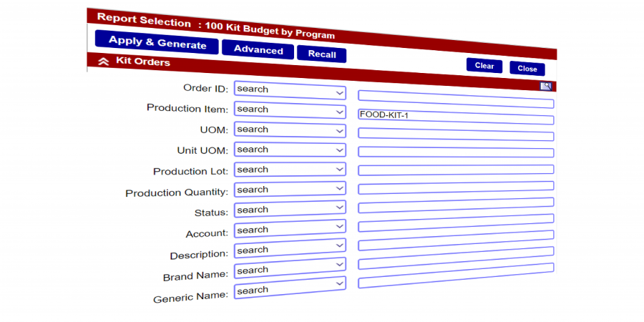Viewport: 644px width, 322px height.
Task: Open the Brand Name search dropdown
Action: coord(290,268)
